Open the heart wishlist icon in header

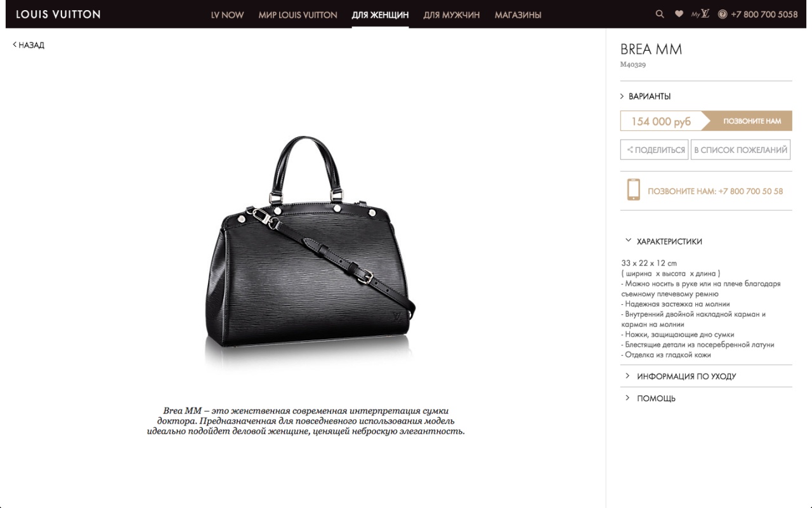click(679, 14)
